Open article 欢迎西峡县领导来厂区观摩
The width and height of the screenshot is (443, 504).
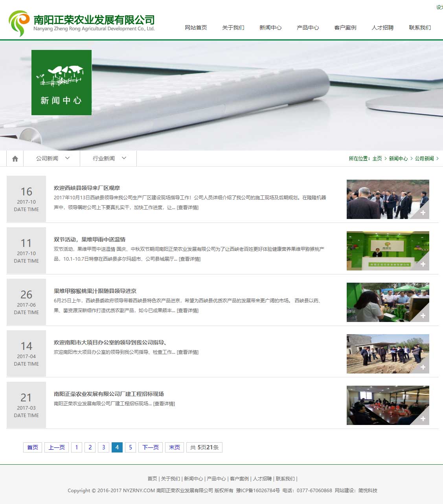click(87, 188)
